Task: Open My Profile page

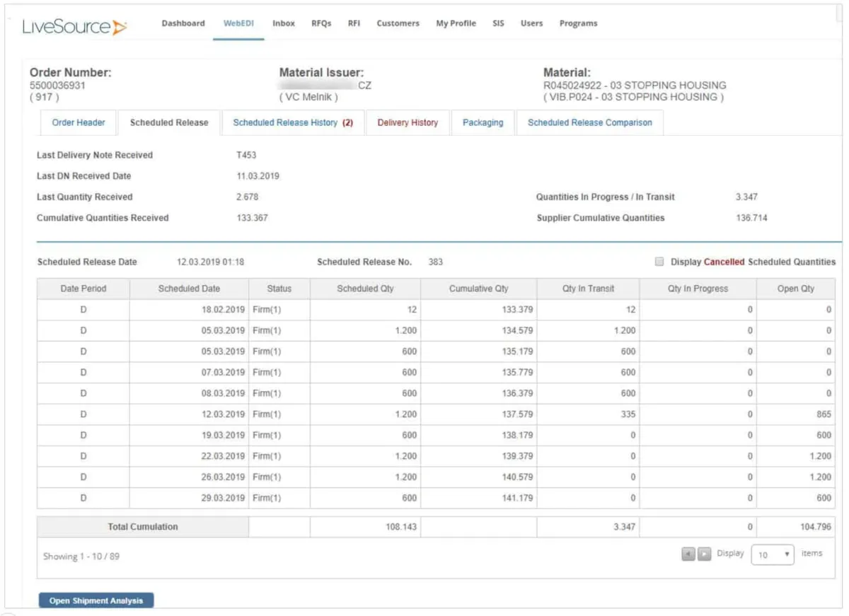Action: click(x=456, y=23)
